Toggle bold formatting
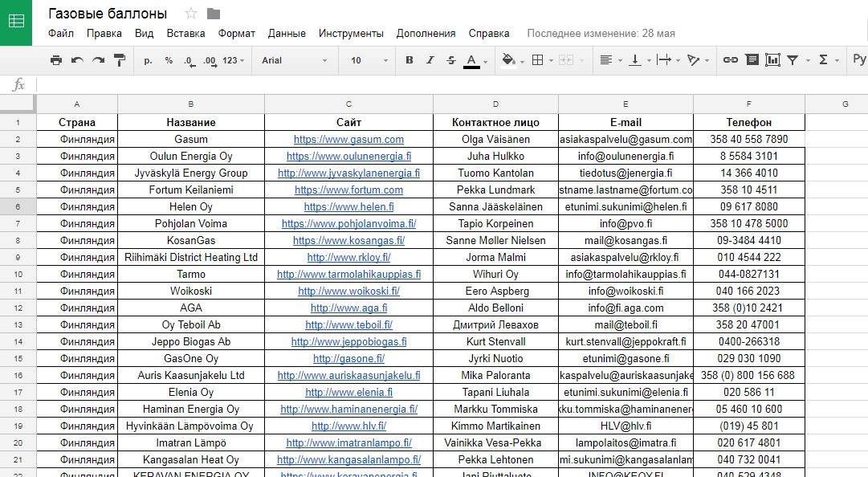Image resolution: width=868 pixels, height=477 pixels. (x=409, y=60)
